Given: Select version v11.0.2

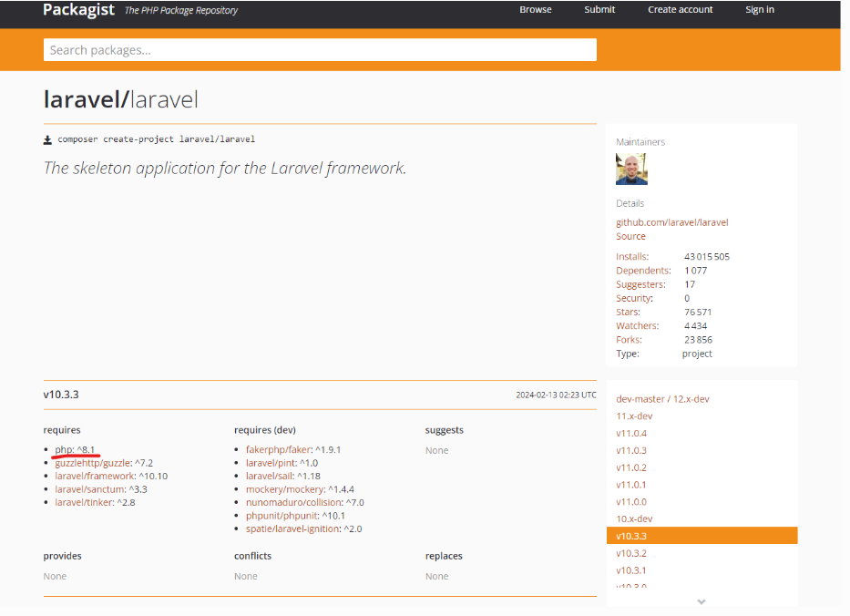Looking at the screenshot, I should [x=631, y=468].
